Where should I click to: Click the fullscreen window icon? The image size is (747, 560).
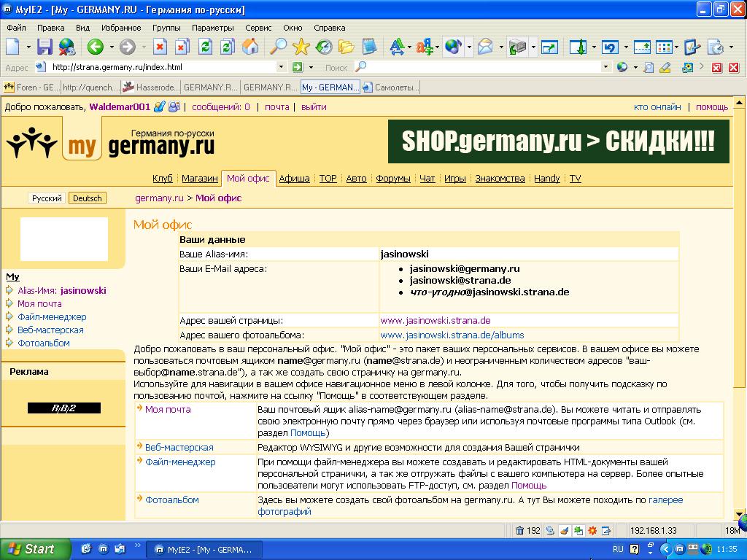pos(549,47)
